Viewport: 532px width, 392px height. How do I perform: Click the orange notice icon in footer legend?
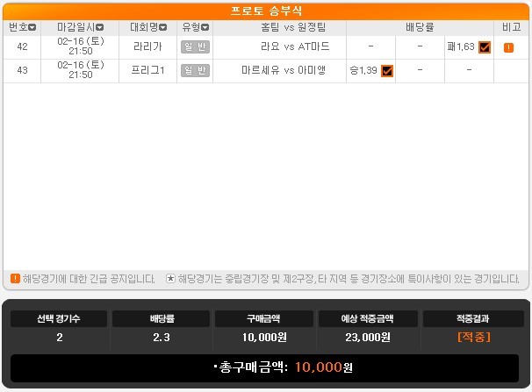click(x=15, y=279)
